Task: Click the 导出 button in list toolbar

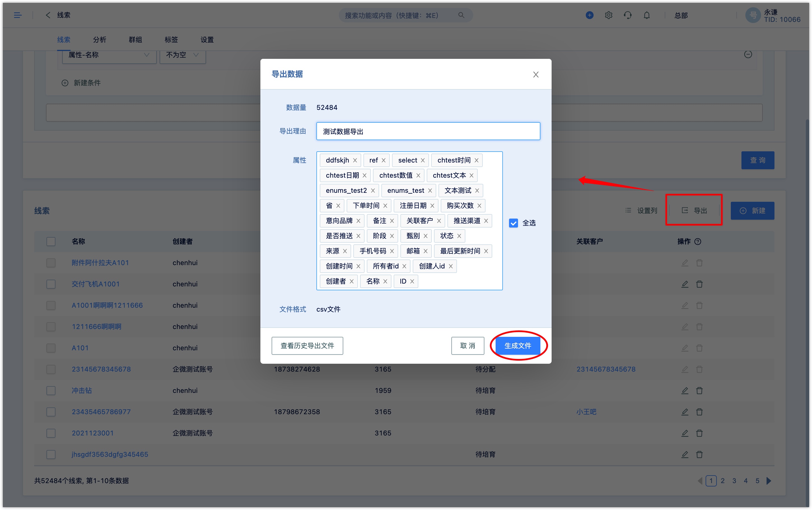Action: tap(694, 210)
